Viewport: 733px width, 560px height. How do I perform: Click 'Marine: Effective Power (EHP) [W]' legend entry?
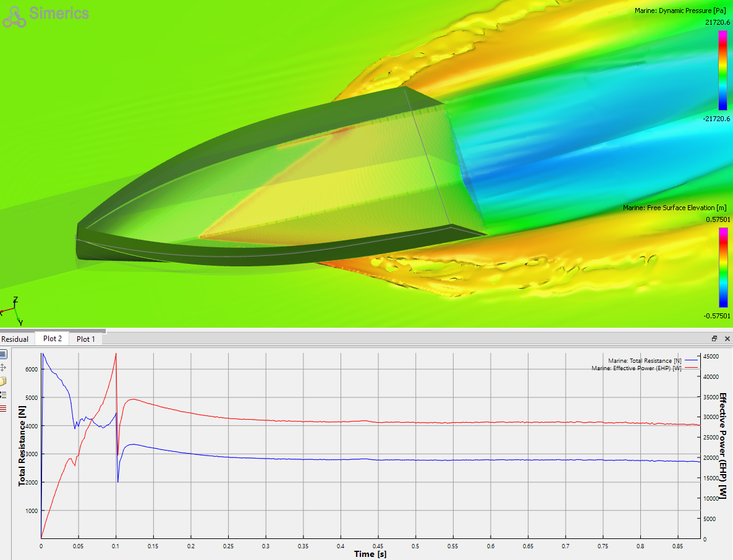coord(636,368)
